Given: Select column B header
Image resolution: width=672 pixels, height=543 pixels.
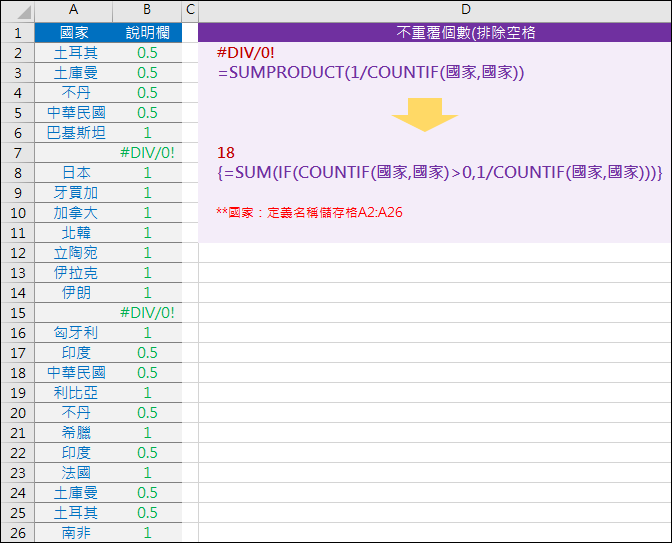Looking at the screenshot, I should click(x=147, y=10).
